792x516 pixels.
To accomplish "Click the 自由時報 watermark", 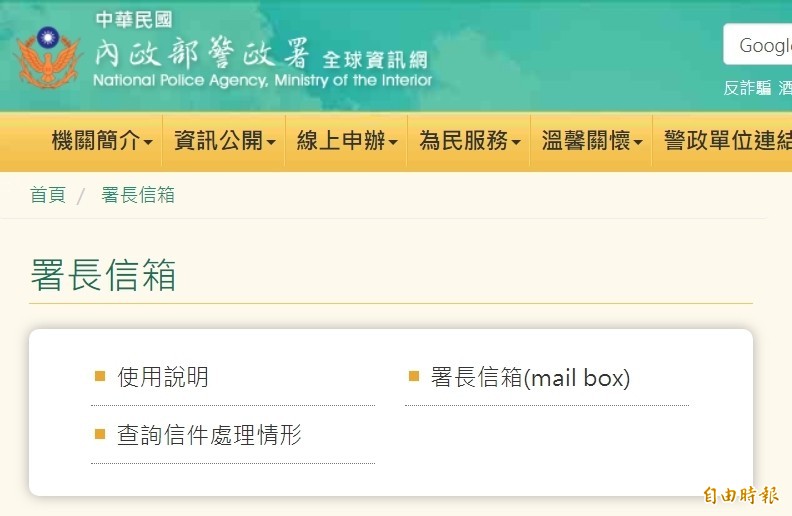I will (740, 495).
